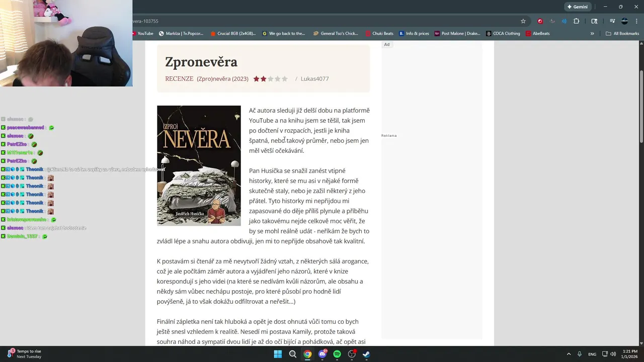Click the (Zpro)Nevěra book cover image
The image size is (644, 362).
pyautogui.click(x=199, y=165)
